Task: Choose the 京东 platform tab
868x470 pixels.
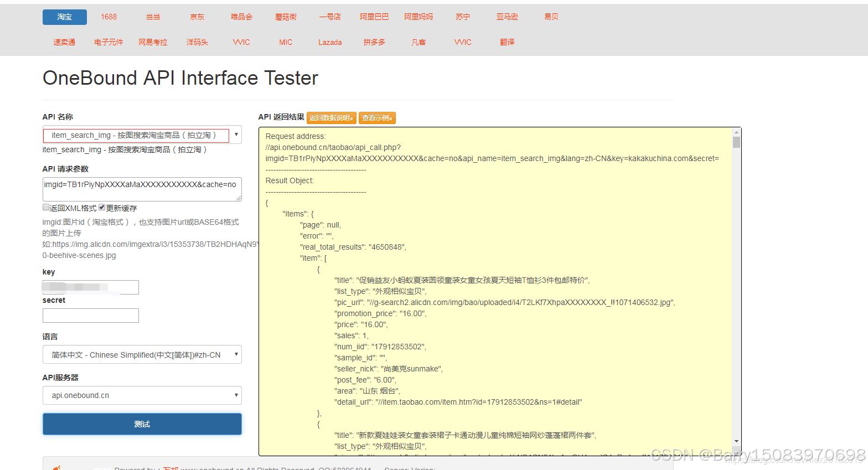Action: (x=198, y=17)
